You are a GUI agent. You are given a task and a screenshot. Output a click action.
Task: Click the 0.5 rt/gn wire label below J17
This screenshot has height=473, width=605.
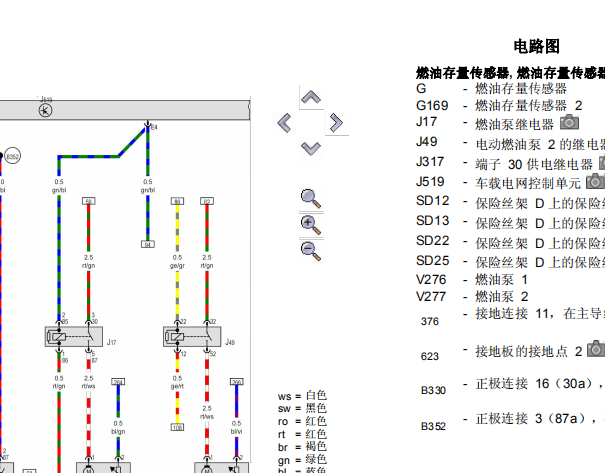click(x=59, y=382)
